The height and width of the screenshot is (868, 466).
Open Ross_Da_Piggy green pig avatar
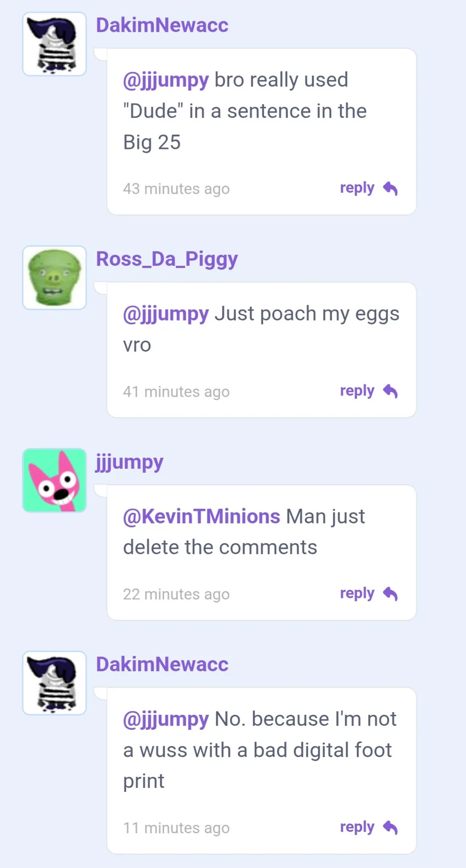[54, 278]
